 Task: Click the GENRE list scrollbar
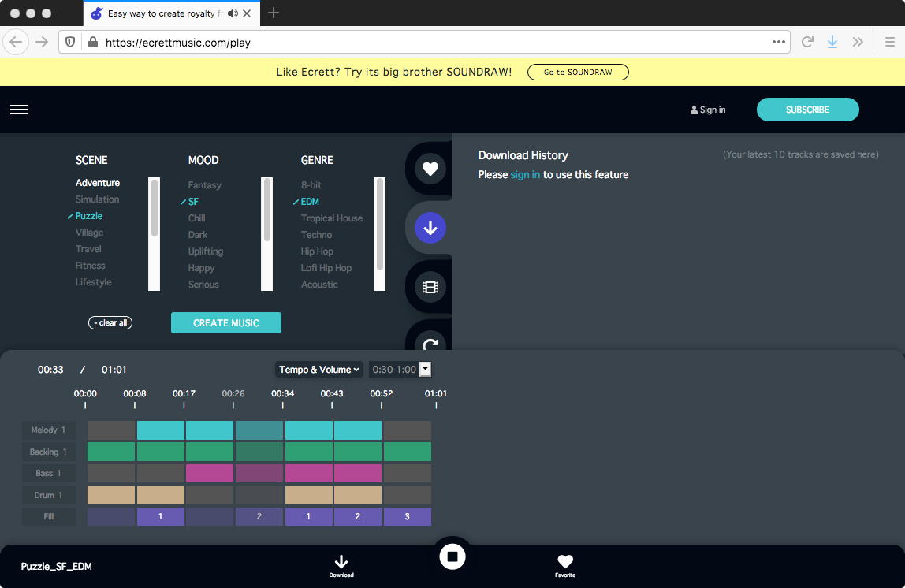click(380, 234)
